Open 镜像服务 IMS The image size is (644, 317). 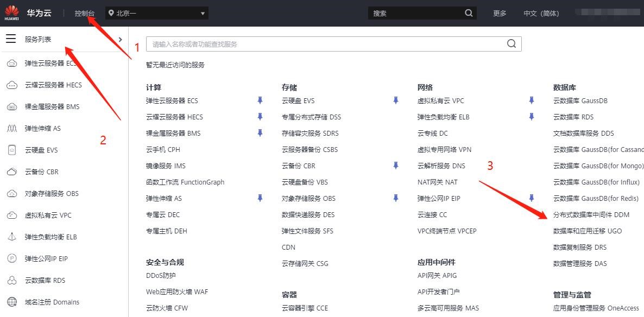pyautogui.click(x=166, y=166)
